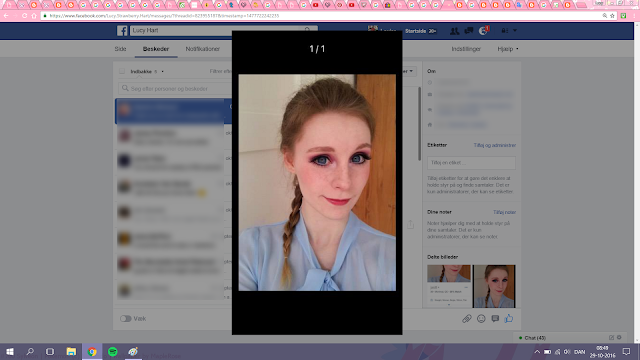Open the Action Center notification icon

click(x=627, y=351)
